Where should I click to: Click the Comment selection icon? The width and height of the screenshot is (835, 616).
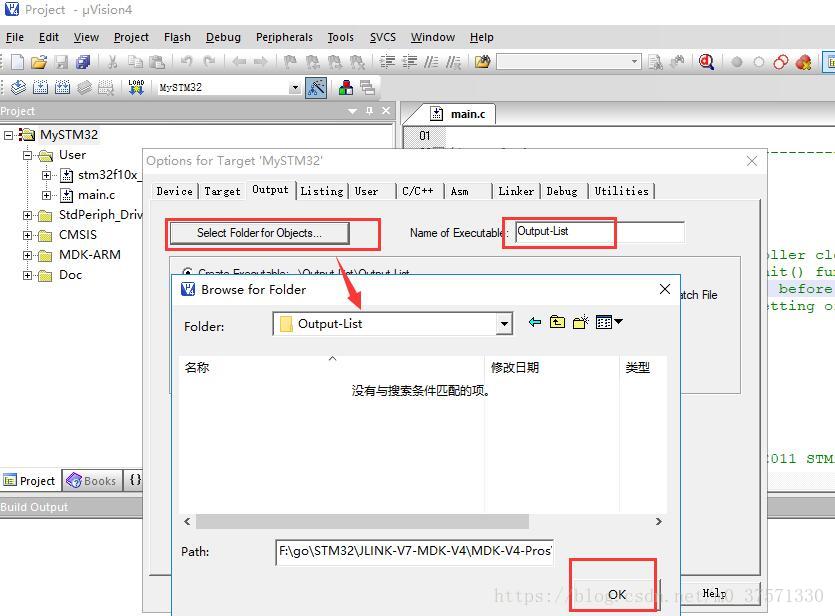(x=431, y=62)
